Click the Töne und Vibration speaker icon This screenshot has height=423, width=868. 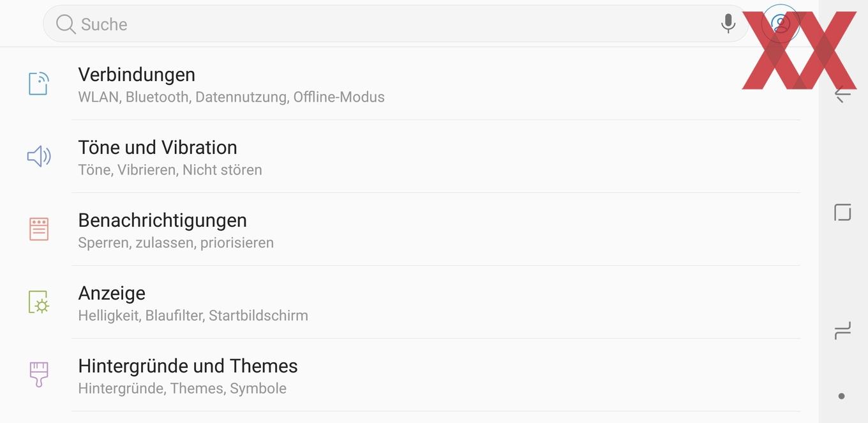point(39,157)
